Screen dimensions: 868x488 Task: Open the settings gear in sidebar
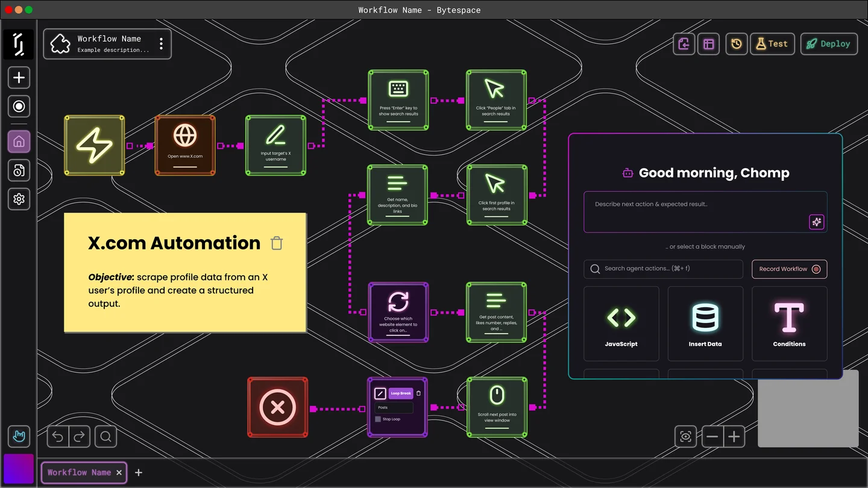click(x=19, y=199)
